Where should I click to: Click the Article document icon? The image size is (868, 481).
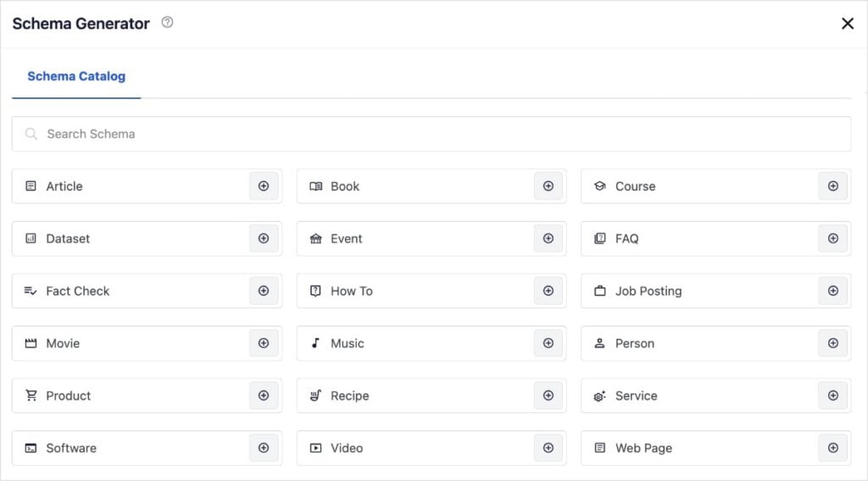(31, 185)
